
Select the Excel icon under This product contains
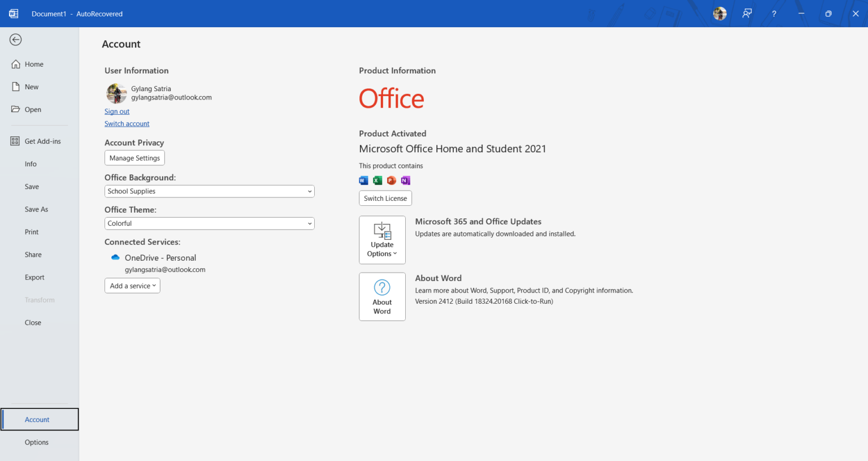coord(377,180)
